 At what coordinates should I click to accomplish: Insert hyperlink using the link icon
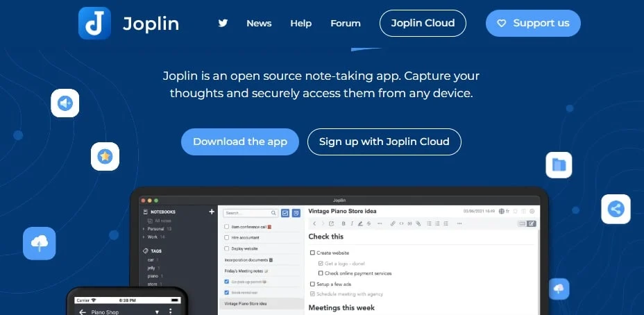click(393, 223)
